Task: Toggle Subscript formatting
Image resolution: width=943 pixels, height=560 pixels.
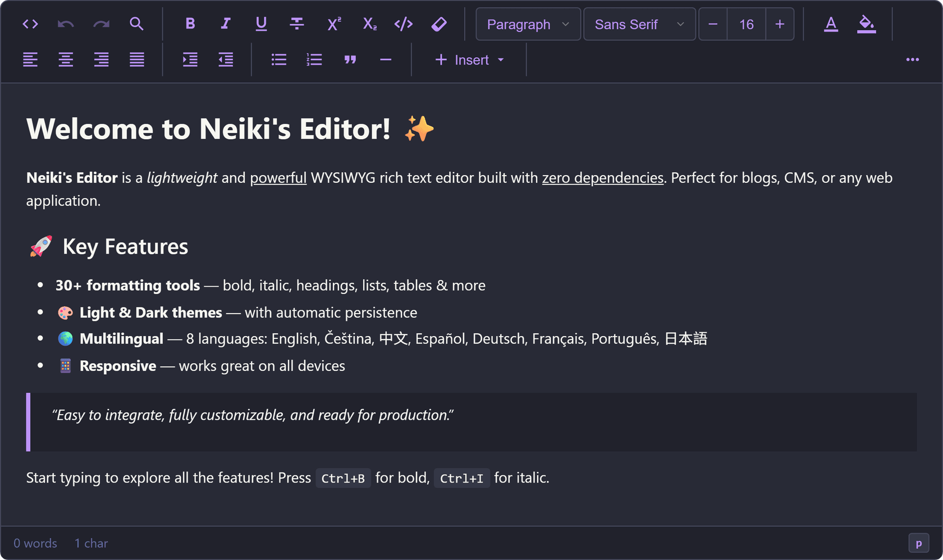Action: point(369,24)
